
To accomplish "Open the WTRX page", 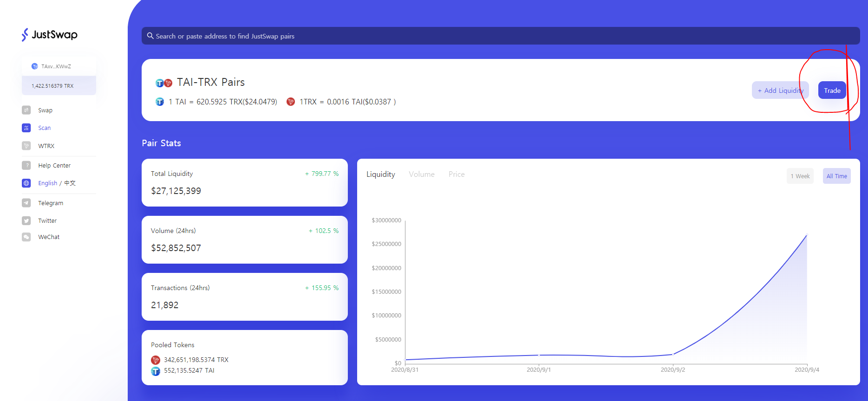I will coord(46,146).
